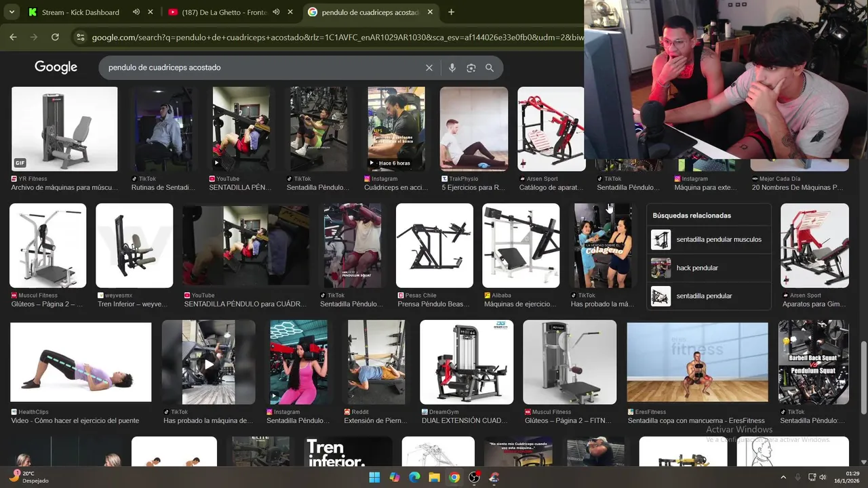This screenshot has width=868, height=488.
Task: Mute the Kick Dashboard tab audio
Action: (x=136, y=12)
